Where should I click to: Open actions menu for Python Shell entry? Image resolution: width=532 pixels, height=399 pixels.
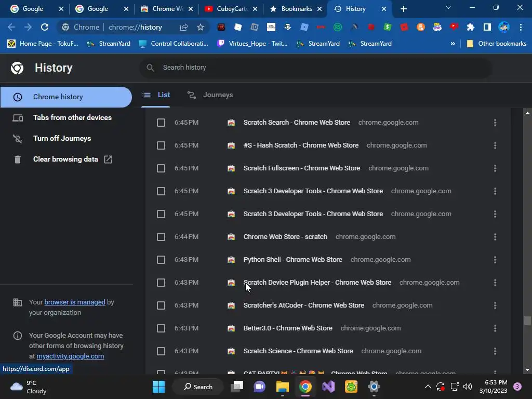tap(495, 260)
